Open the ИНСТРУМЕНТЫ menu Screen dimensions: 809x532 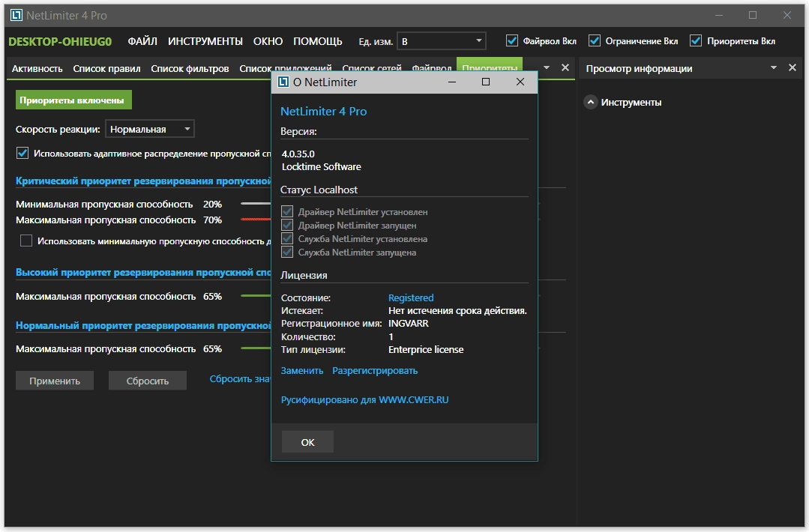[x=205, y=41]
